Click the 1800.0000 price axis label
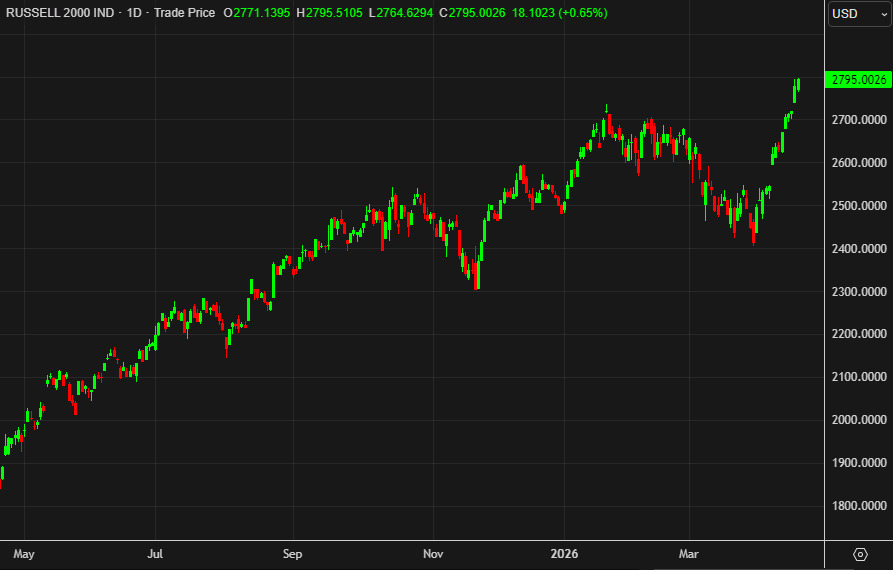Image resolution: width=893 pixels, height=570 pixels. [859, 506]
